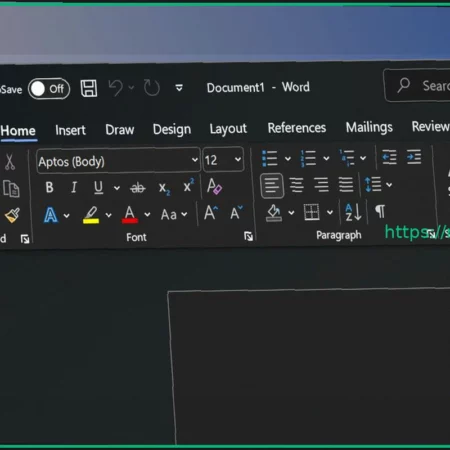
Task: Select the Format Painter brush icon
Action: pos(12,215)
